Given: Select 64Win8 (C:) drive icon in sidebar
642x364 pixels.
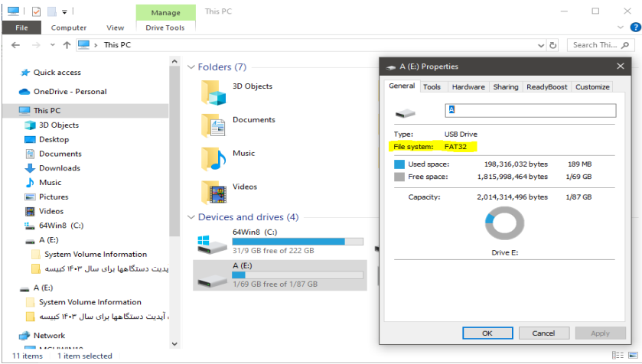Looking at the screenshot, I should [30, 226].
